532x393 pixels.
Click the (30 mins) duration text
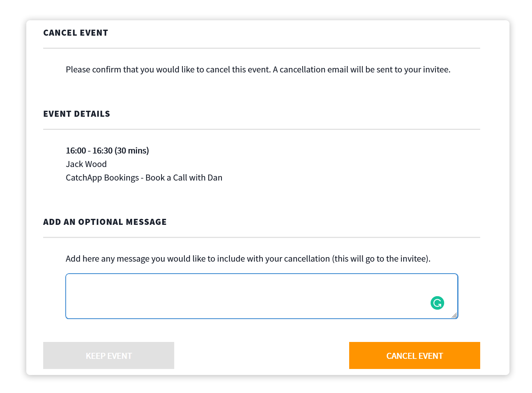[132, 151]
